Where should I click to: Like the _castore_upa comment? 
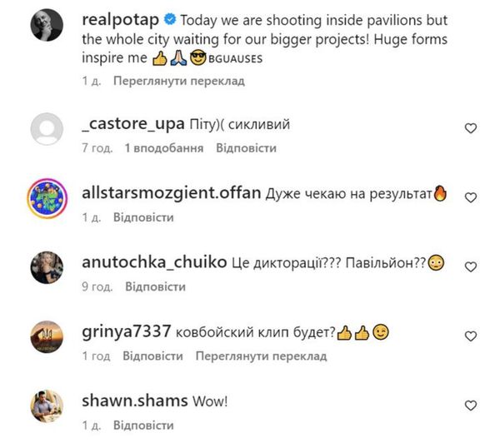coord(470,128)
